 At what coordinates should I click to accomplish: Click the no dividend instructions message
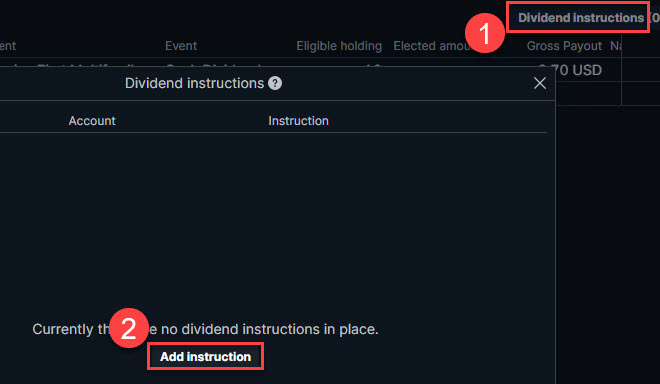click(x=205, y=329)
